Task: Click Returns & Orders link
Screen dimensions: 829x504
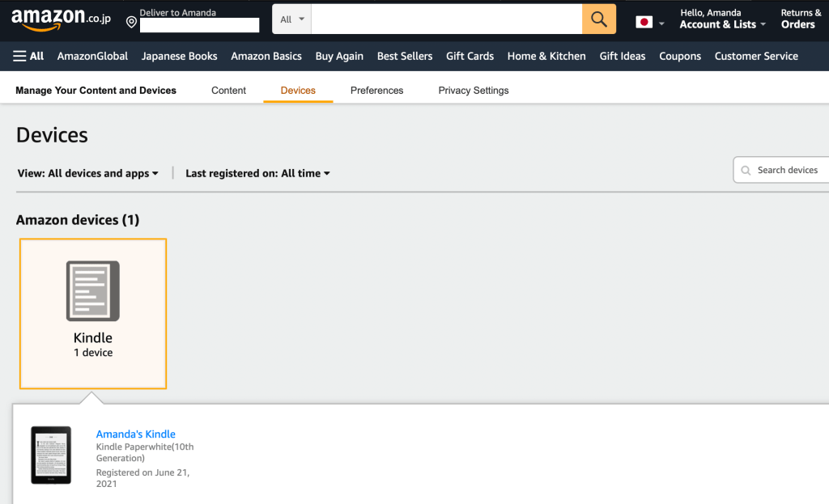Action: coord(800,19)
